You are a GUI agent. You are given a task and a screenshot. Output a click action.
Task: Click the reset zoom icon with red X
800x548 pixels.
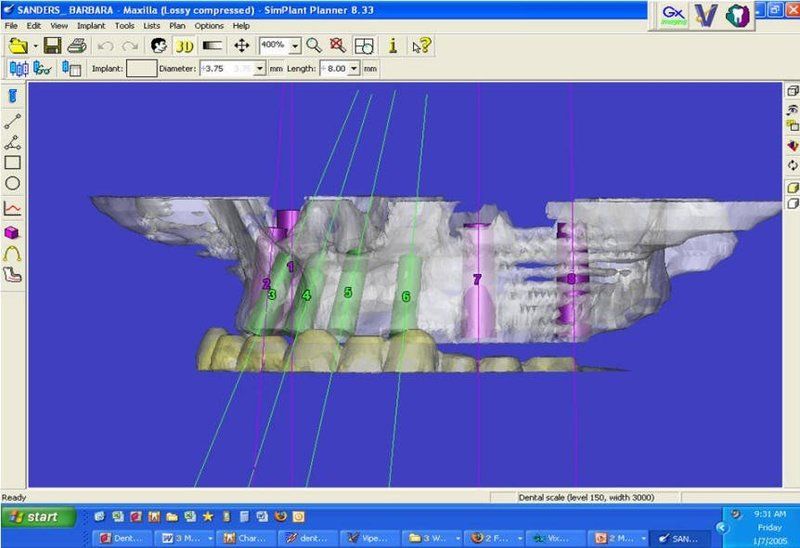click(338, 46)
